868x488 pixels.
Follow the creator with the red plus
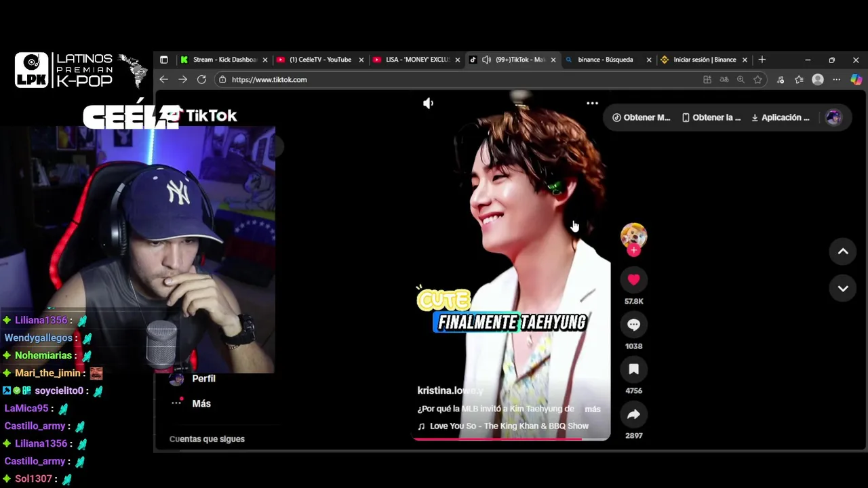(633, 250)
